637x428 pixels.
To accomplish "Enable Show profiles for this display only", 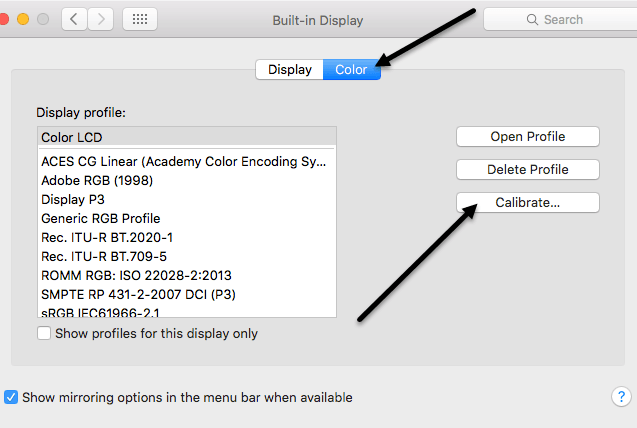I will click(x=44, y=333).
